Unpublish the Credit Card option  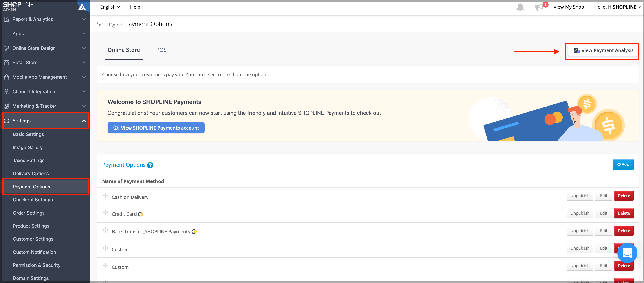point(580,213)
